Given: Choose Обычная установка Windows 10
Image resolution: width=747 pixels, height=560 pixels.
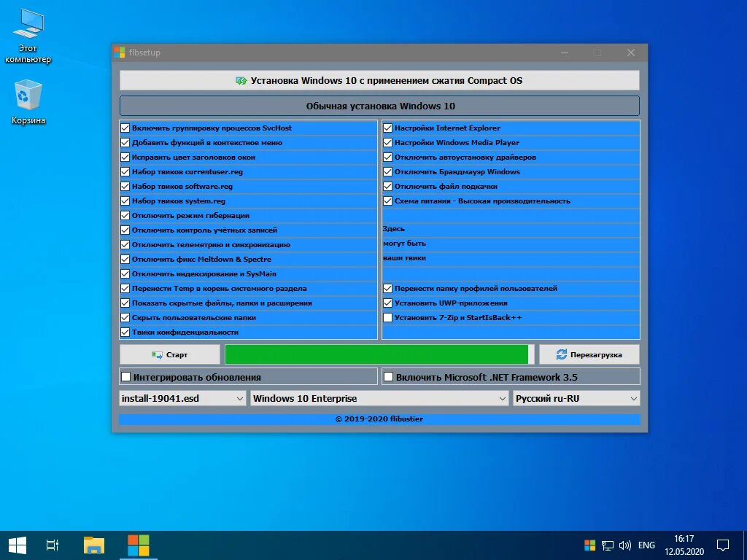Looking at the screenshot, I should [x=379, y=106].
